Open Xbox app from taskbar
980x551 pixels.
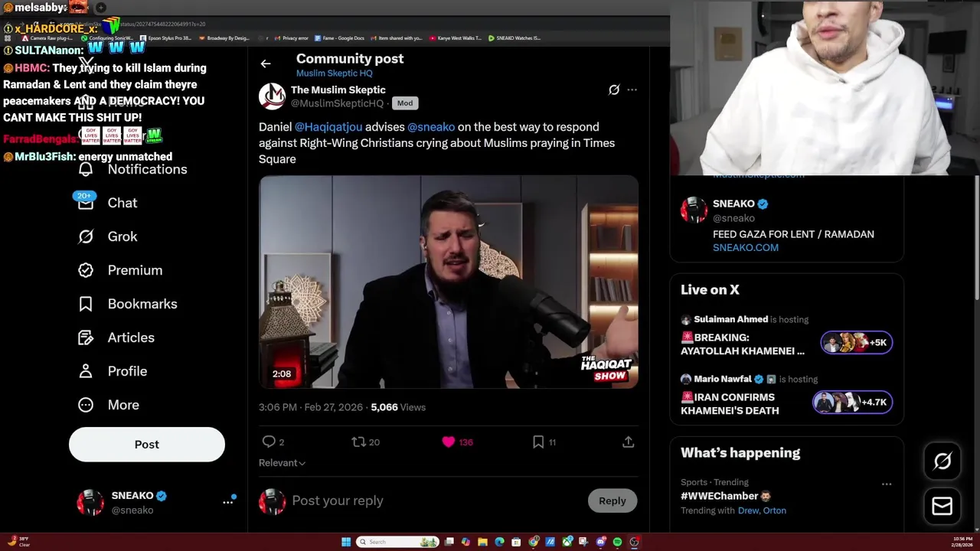tap(567, 542)
